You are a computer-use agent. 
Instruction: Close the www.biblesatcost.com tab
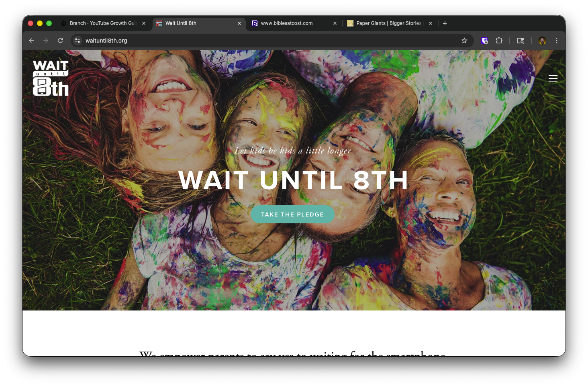335,23
